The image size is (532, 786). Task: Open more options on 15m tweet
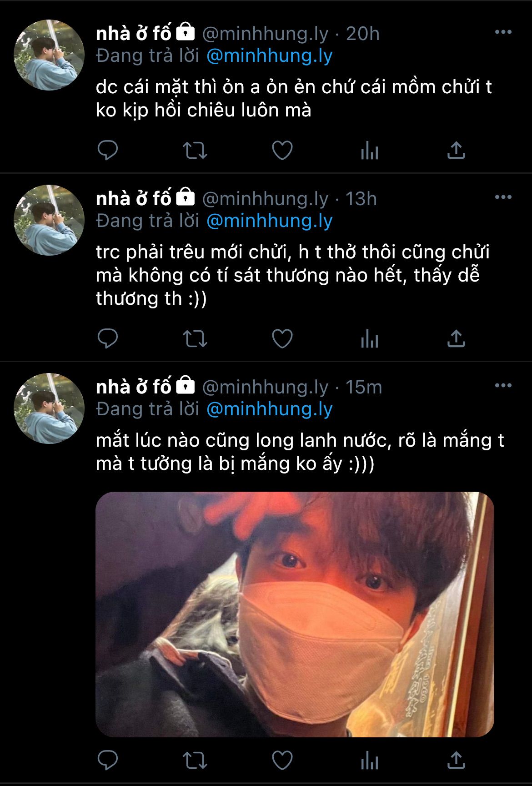pyautogui.click(x=503, y=386)
